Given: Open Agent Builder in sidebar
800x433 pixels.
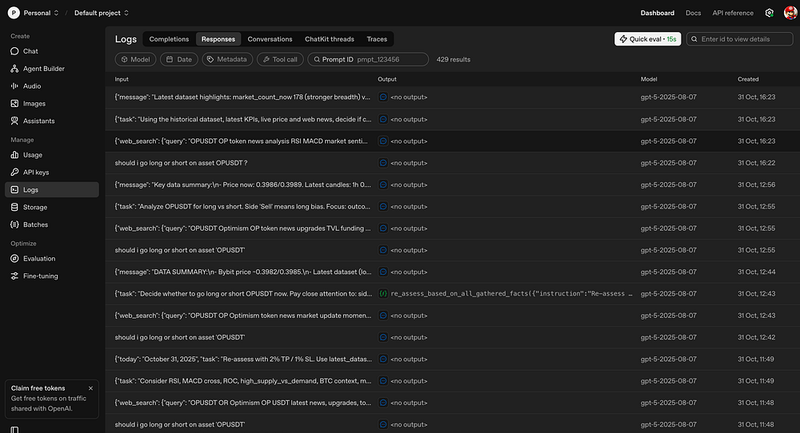Looking at the screenshot, I should tap(42, 68).
